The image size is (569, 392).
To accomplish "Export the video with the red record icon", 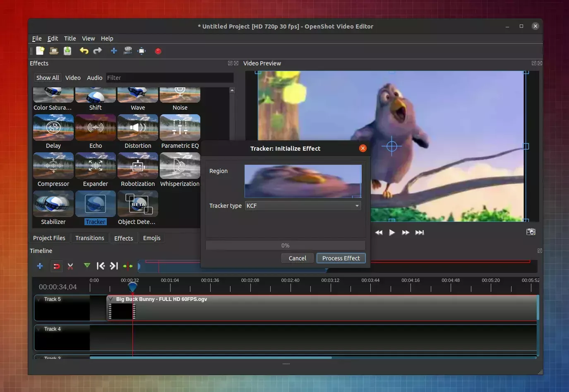I will pos(158,51).
